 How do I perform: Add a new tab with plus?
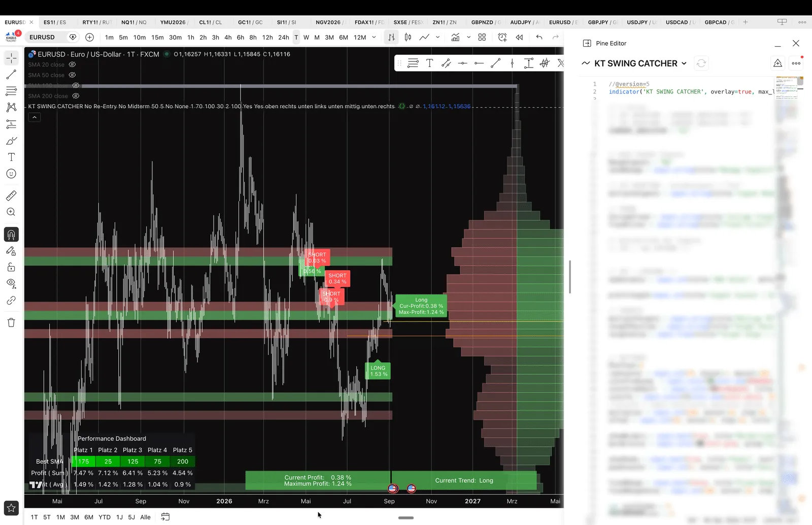[746, 22]
